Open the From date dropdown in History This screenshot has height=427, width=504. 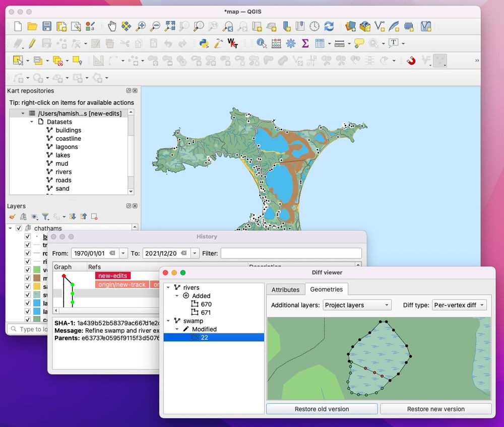[123, 253]
